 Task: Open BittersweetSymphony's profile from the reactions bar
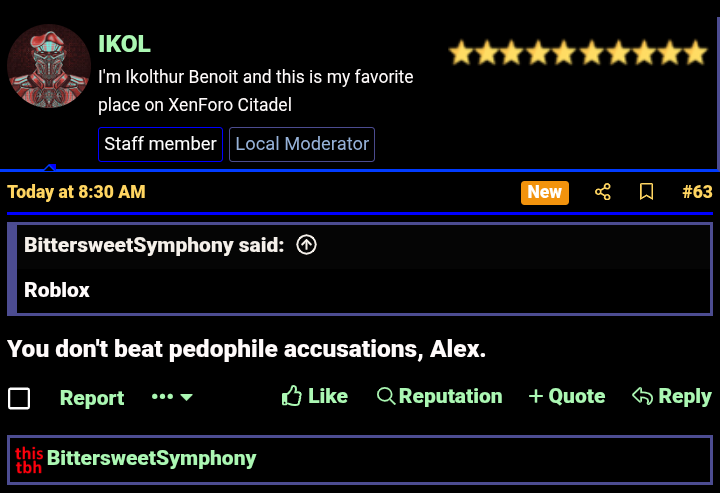tap(151, 459)
